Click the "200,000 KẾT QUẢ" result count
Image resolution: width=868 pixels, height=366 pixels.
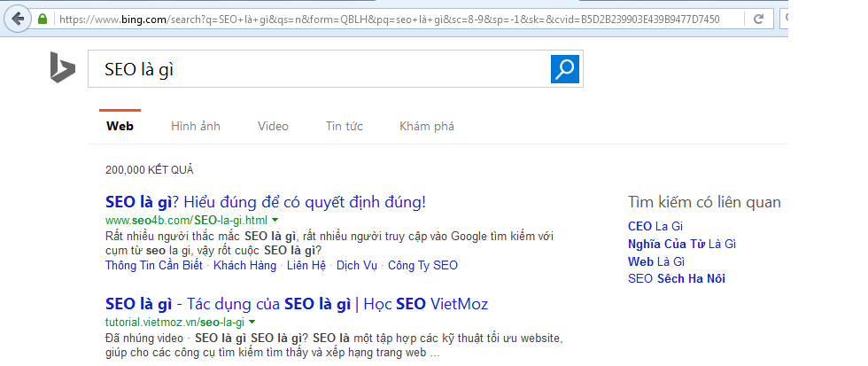(150, 170)
